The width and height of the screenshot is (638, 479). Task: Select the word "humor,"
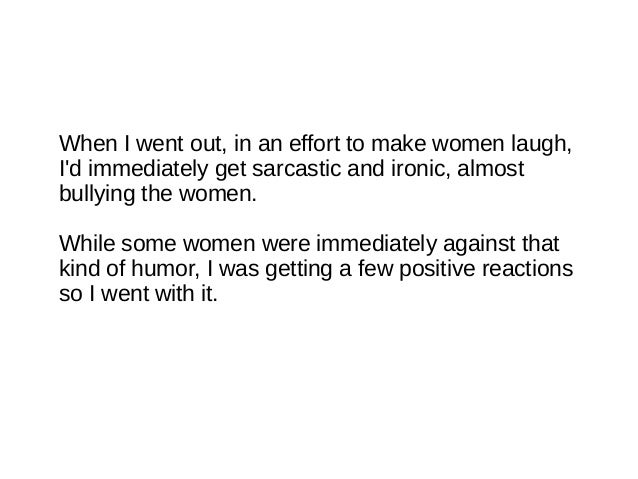tap(166, 269)
